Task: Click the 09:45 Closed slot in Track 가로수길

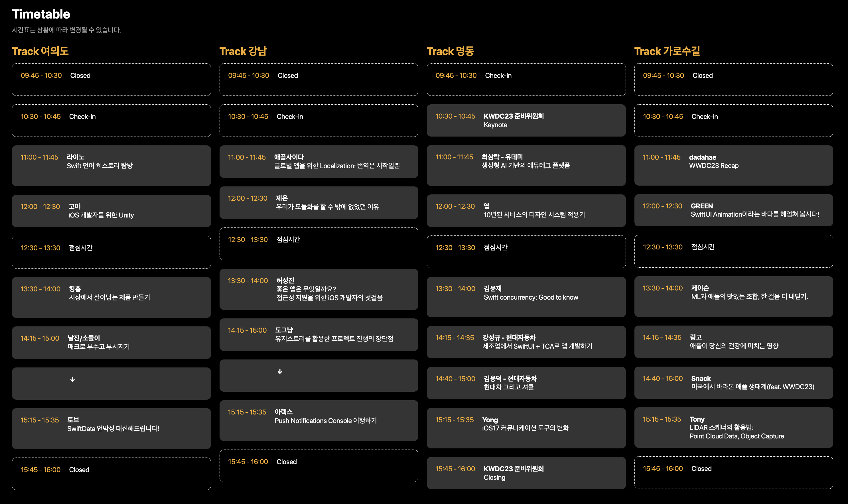Action: 734,80
